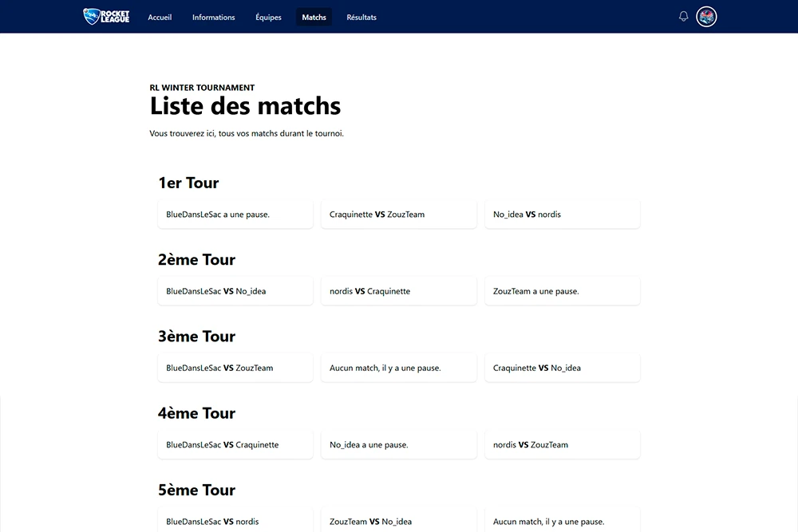Select the Matchs tab
Image resolution: width=798 pixels, height=532 pixels.
[x=314, y=18]
